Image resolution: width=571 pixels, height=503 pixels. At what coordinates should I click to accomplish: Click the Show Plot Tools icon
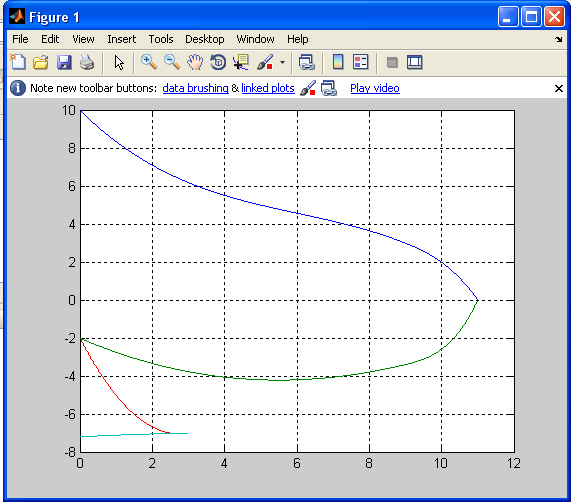click(x=414, y=63)
